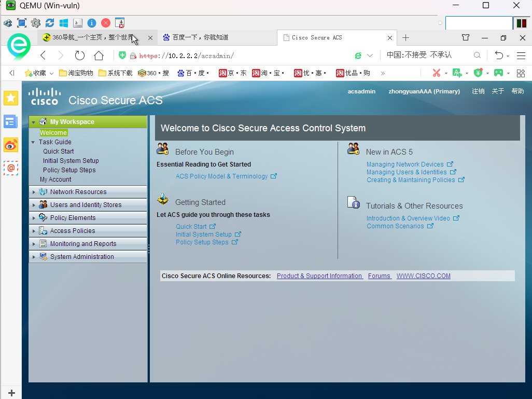Click the game controller extension icon

coord(498,73)
